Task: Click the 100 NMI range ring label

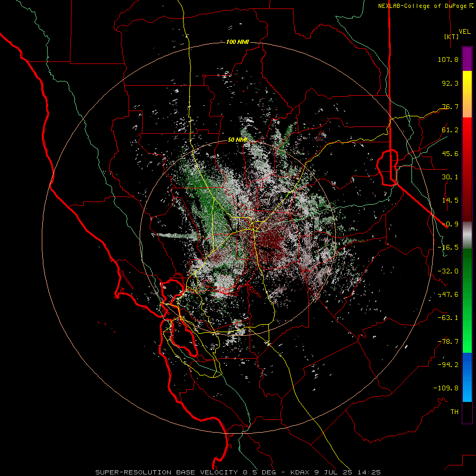Action: tap(237, 42)
